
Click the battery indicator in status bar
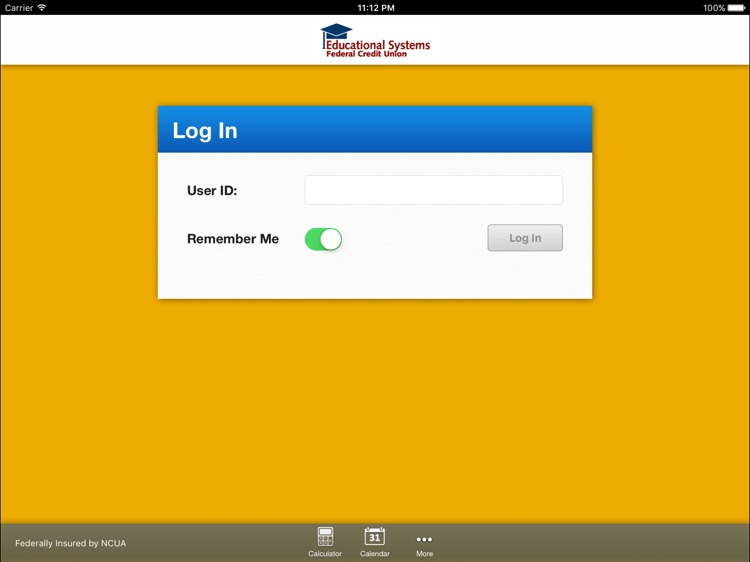coord(736,8)
